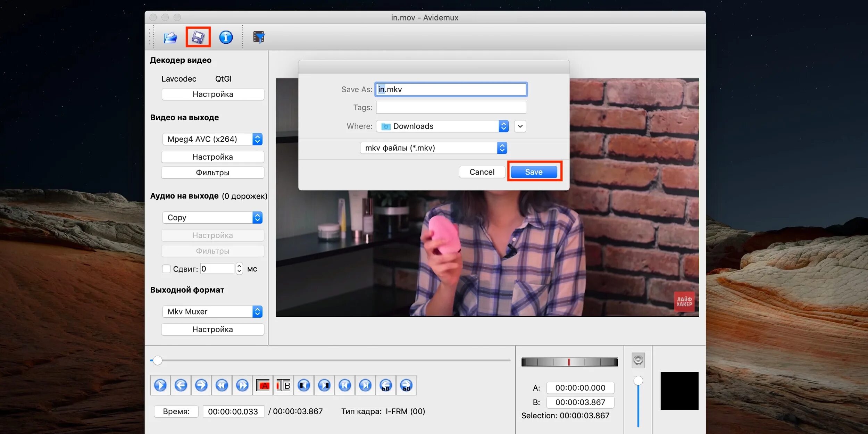Image resolution: width=868 pixels, height=434 pixels.
Task: Click the step back frame icon
Action: click(x=181, y=385)
